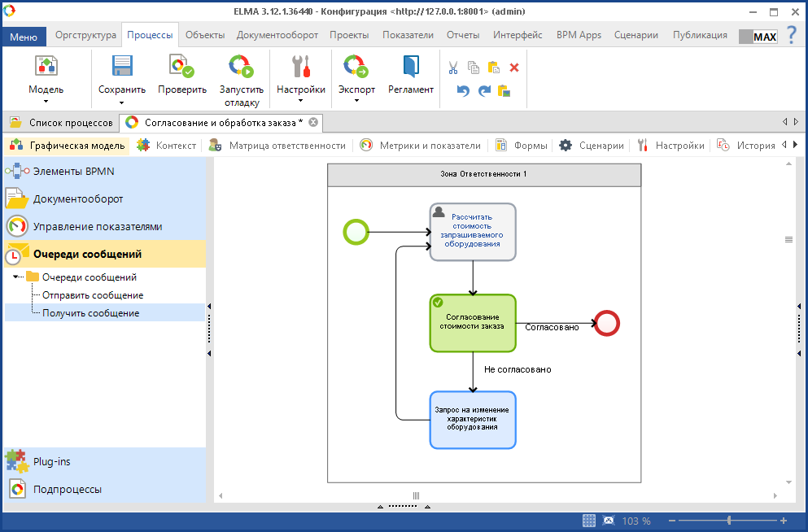Viewport: 808px width, 532px height.
Task: Expand the Подпроцессы palette section
Action: (x=105, y=489)
